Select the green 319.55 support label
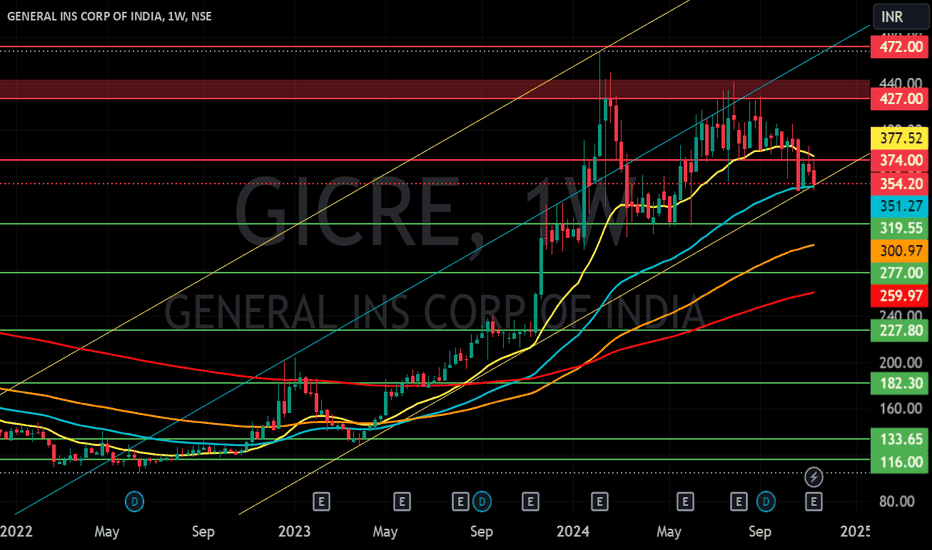The height and width of the screenshot is (550, 932). (899, 228)
